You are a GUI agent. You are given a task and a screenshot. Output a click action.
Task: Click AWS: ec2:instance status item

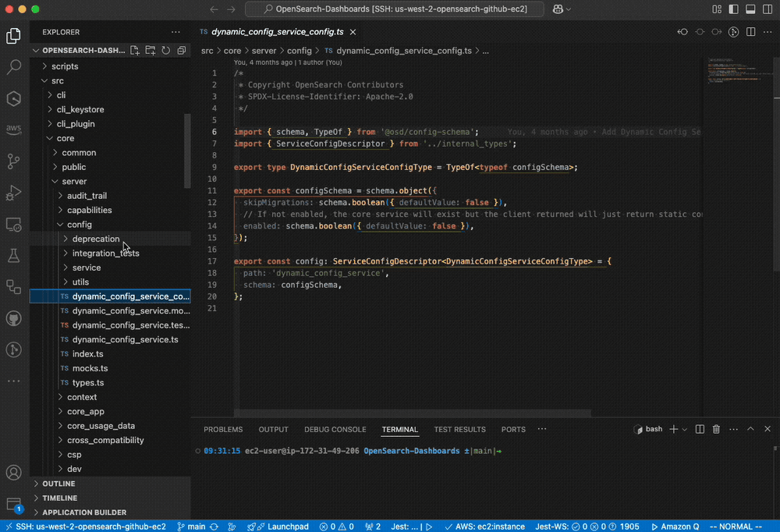point(484,527)
